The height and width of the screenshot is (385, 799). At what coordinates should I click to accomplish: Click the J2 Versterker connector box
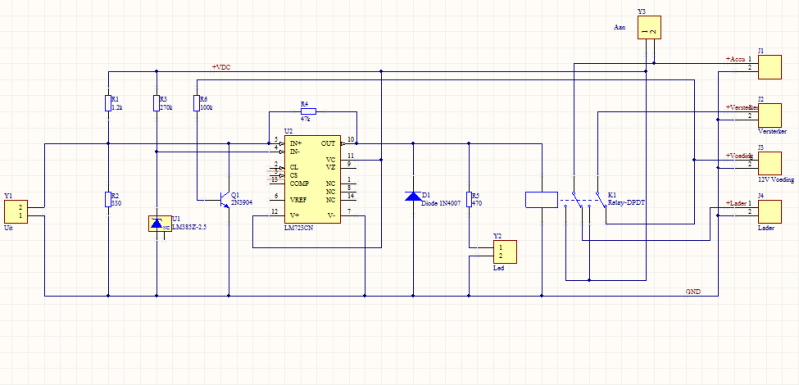click(x=769, y=116)
